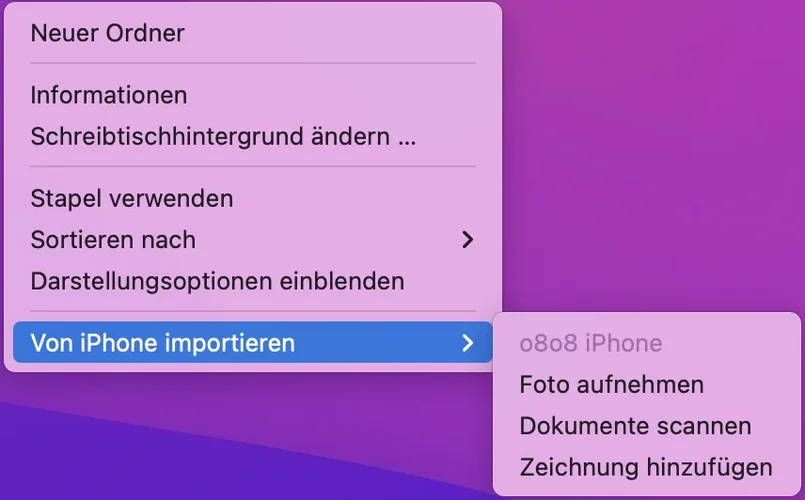Select Schreibtischhintergrund ändern … entry
Screen dimensions: 805x500
coord(253,137)
